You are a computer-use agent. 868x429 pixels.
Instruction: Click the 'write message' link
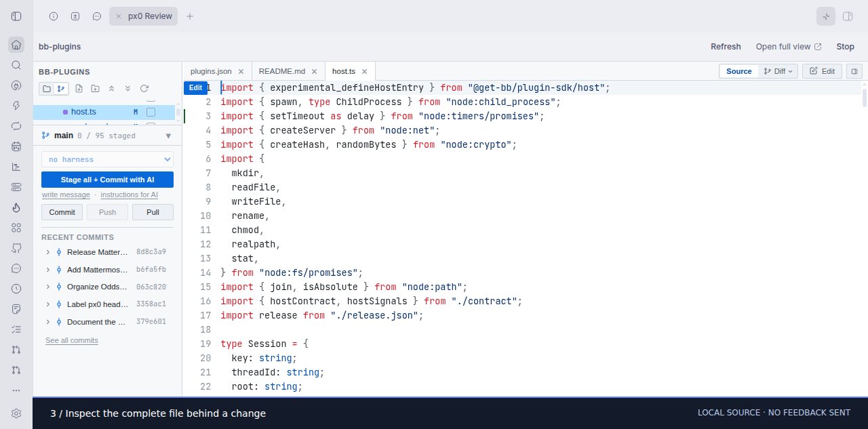(x=66, y=195)
